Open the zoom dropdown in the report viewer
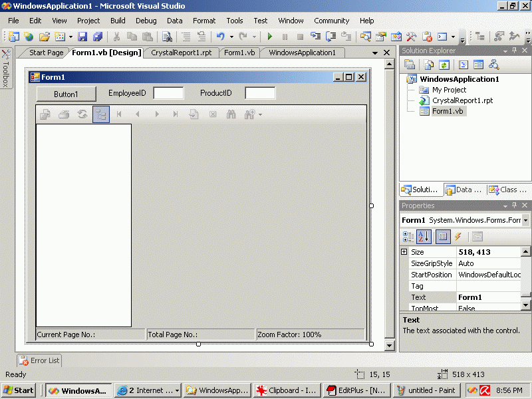The image size is (532, 399). point(260,114)
